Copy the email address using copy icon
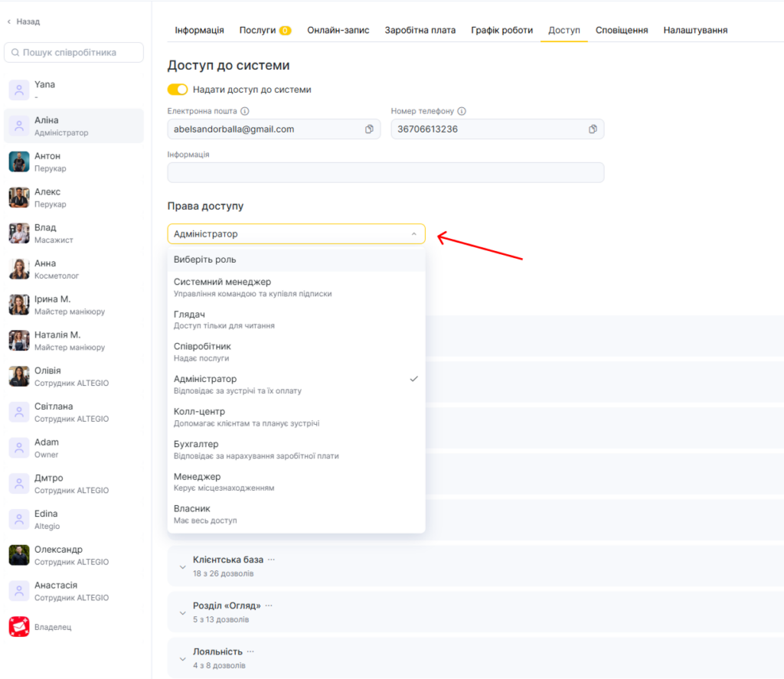This screenshot has width=784, height=679. (369, 129)
